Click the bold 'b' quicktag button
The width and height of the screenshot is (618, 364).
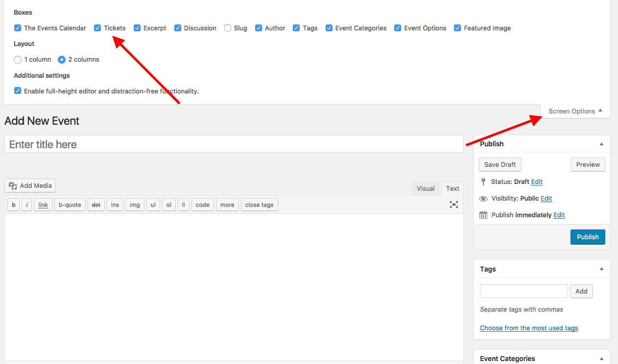point(13,205)
